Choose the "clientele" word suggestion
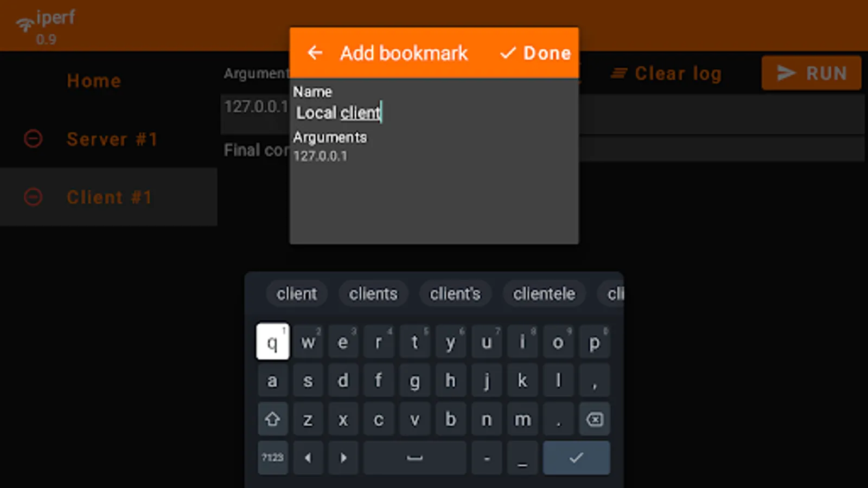Image resolution: width=868 pixels, height=488 pixels. click(x=544, y=294)
